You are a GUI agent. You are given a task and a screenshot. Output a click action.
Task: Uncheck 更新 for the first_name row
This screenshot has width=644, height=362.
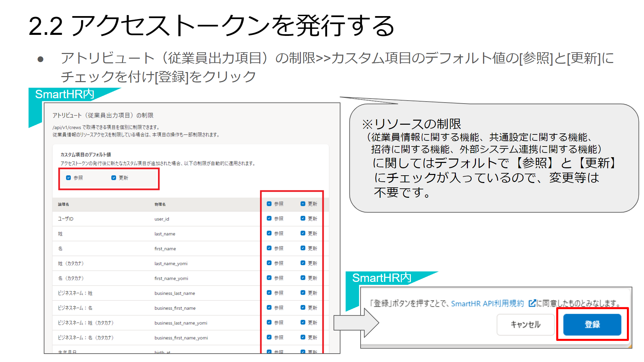(x=303, y=248)
